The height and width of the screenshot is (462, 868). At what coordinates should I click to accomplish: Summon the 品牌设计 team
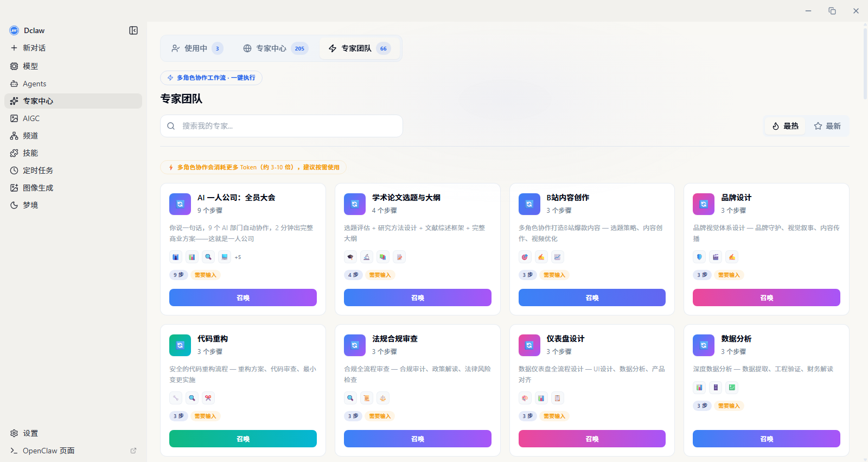pos(767,298)
